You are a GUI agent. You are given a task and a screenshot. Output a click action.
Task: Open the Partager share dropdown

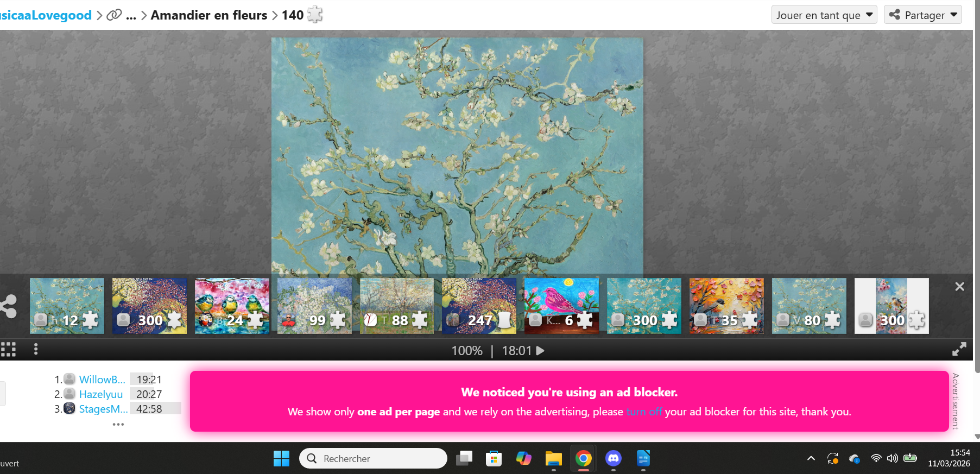coord(923,15)
